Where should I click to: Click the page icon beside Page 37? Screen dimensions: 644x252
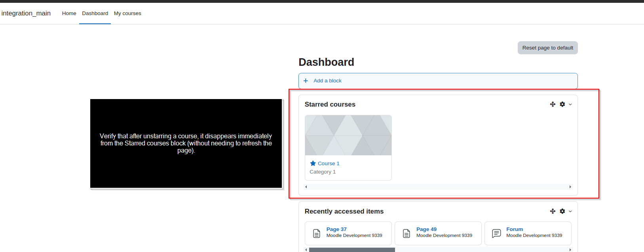pos(317,233)
